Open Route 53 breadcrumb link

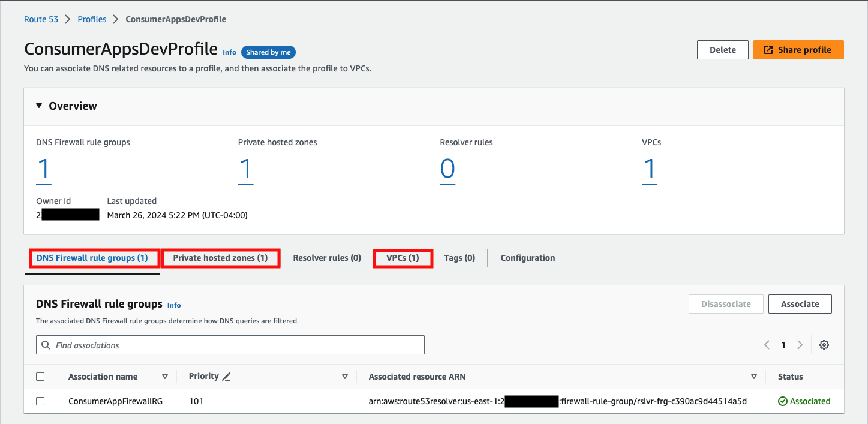[41, 19]
